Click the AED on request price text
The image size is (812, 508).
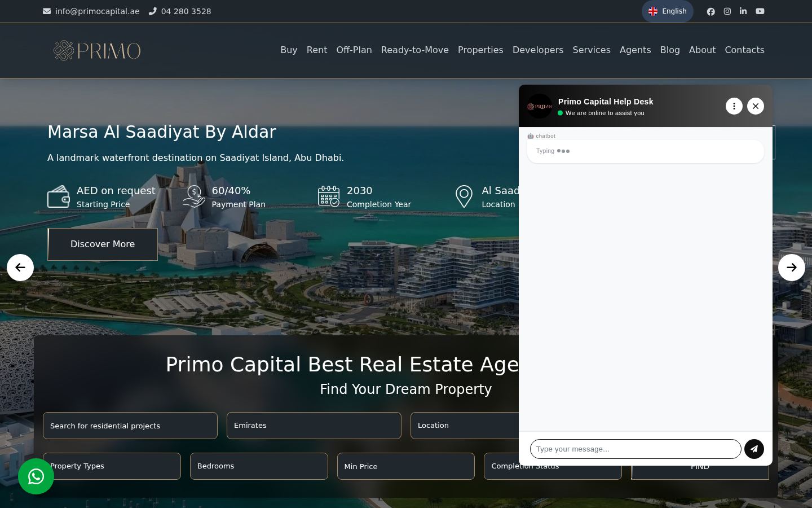(116, 191)
